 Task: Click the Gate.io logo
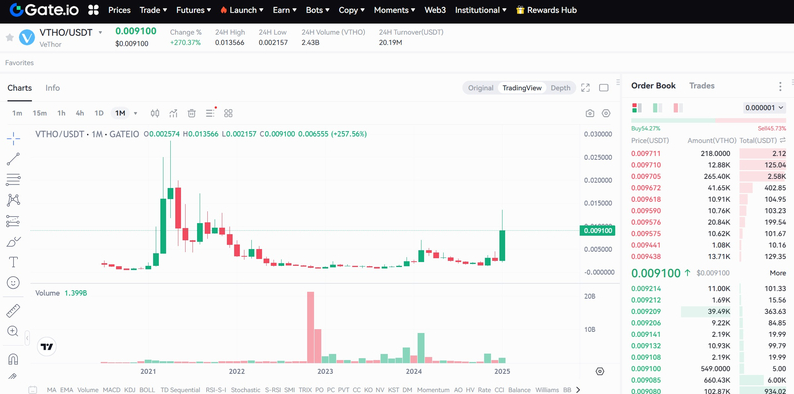pyautogui.click(x=44, y=10)
